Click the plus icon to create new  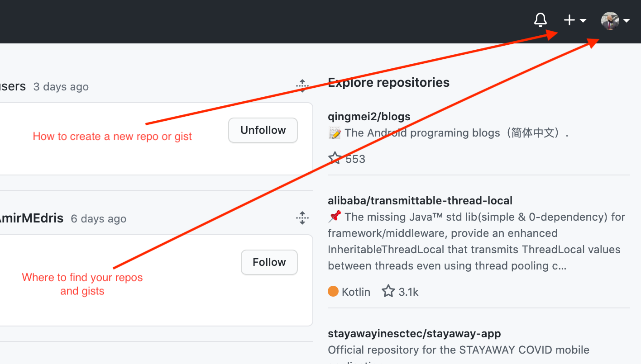(569, 20)
